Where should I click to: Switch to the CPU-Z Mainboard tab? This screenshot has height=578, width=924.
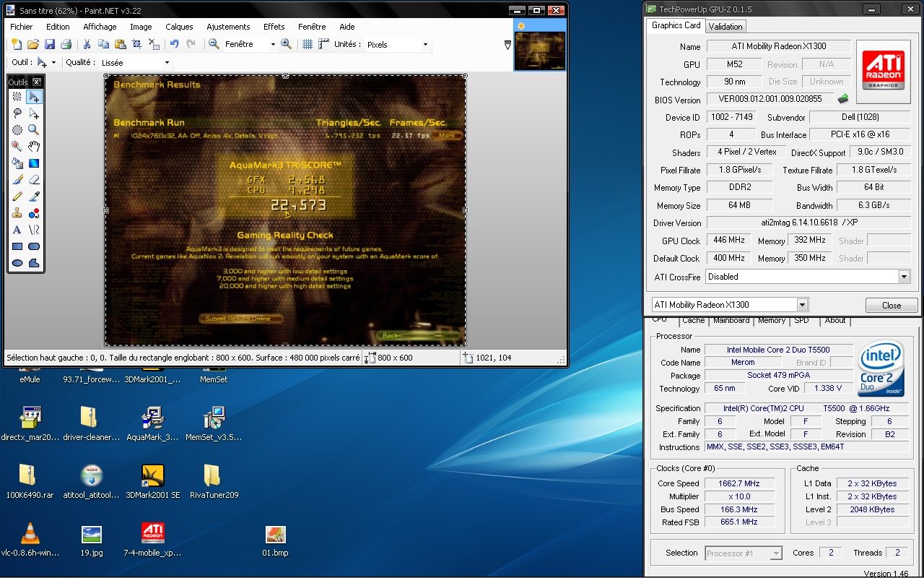[731, 320]
